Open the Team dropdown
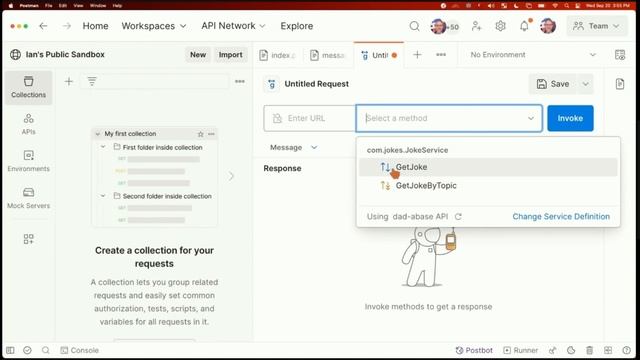The height and width of the screenshot is (360, 640). tap(596, 26)
